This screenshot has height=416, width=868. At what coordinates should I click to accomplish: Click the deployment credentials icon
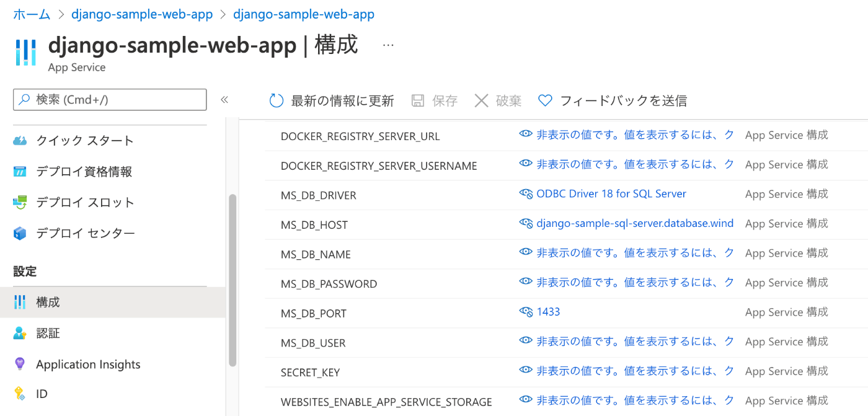pos(20,172)
